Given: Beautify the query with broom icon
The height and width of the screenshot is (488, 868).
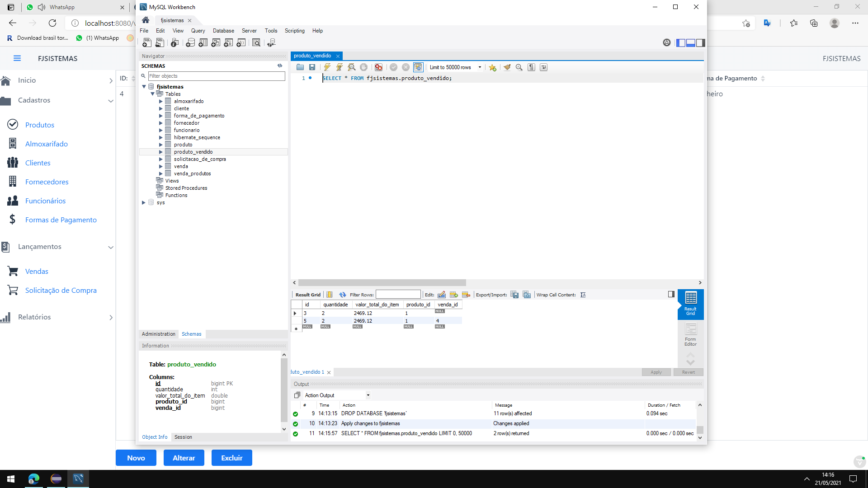Looking at the screenshot, I should (x=507, y=67).
